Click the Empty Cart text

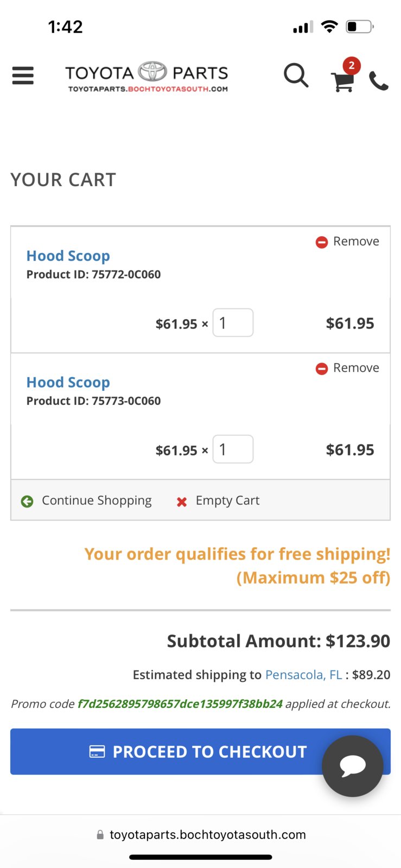click(x=228, y=500)
